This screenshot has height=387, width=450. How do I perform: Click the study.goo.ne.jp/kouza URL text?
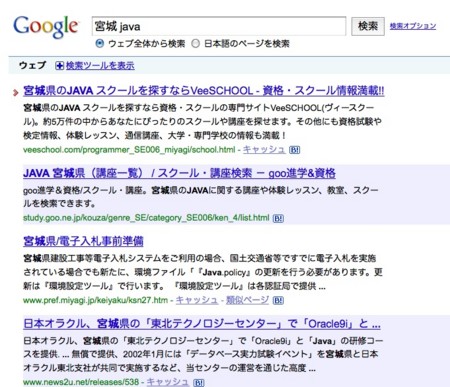[x=146, y=218]
